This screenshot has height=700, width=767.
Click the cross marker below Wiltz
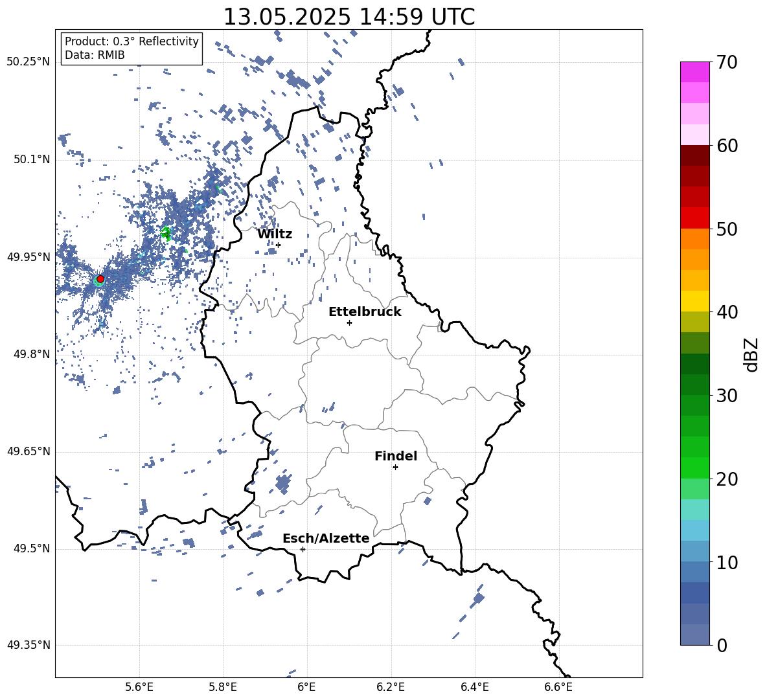click(x=279, y=245)
